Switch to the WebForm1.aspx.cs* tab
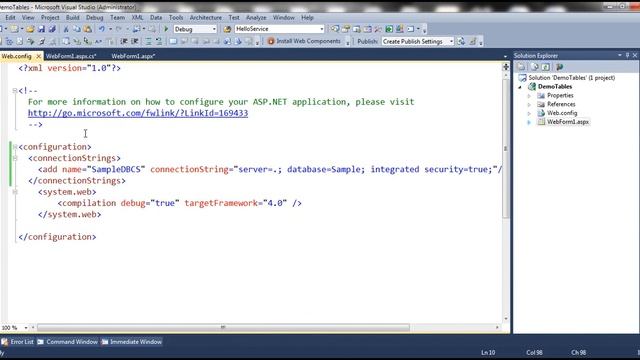The height and width of the screenshot is (360, 640). [71, 56]
